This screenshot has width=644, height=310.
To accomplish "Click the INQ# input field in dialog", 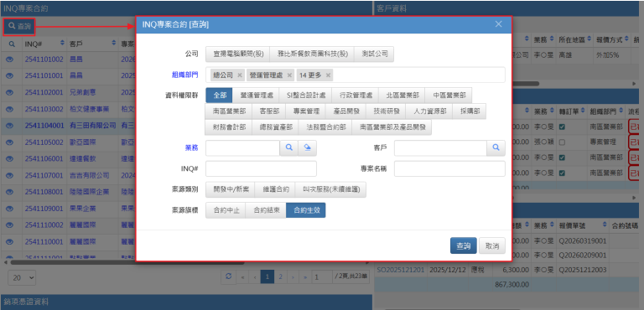I will 262,168.
